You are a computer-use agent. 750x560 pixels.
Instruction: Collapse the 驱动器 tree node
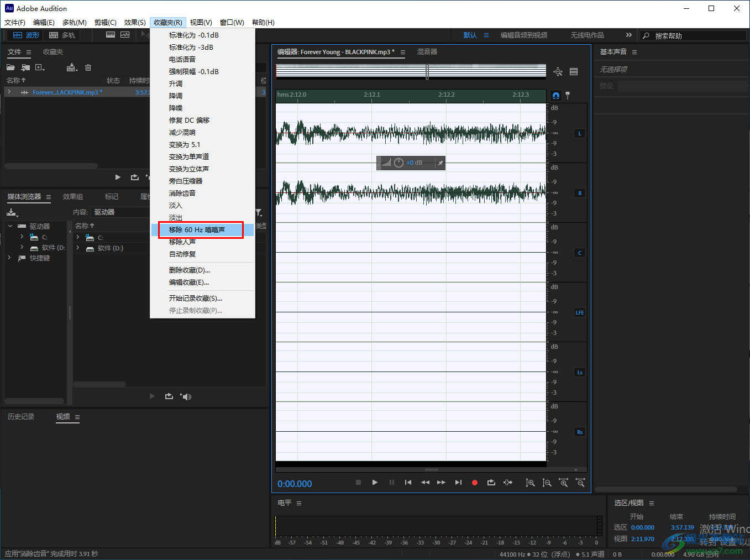(10, 226)
